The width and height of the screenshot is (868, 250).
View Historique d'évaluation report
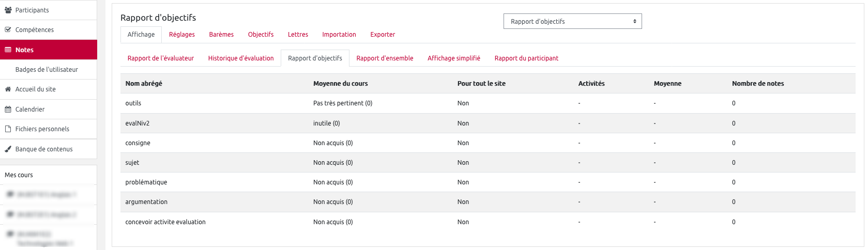pos(241,58)
